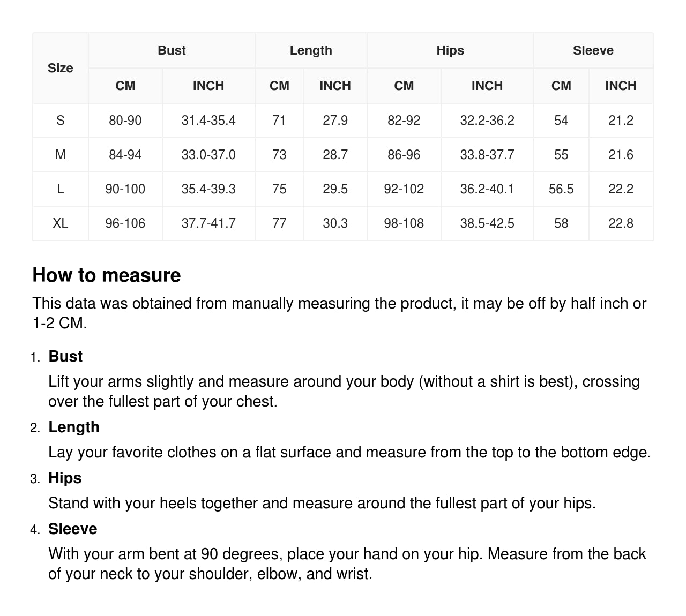Click the Hips instruction title in list
Screen dimensions: 686x616
point(65,478)
